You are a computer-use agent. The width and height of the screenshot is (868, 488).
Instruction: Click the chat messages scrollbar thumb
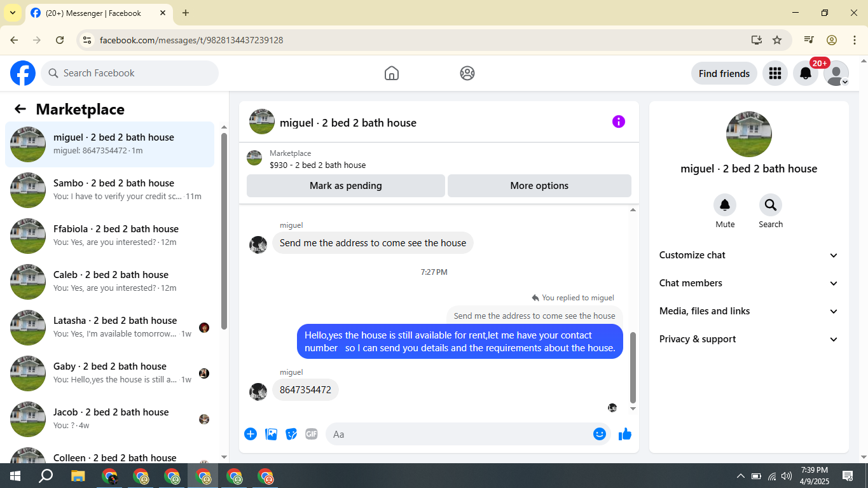(633, 368)
